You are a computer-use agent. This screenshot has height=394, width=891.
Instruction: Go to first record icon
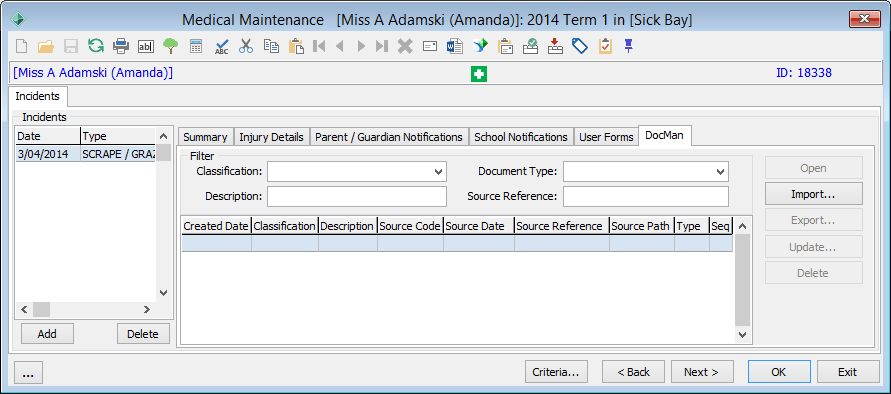(319, 47)
